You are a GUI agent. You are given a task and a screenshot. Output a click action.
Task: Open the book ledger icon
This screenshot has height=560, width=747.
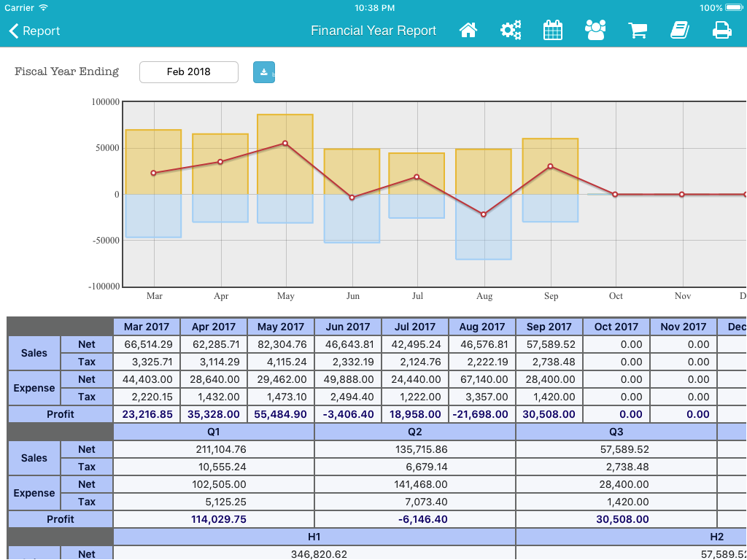pos(680,31)
